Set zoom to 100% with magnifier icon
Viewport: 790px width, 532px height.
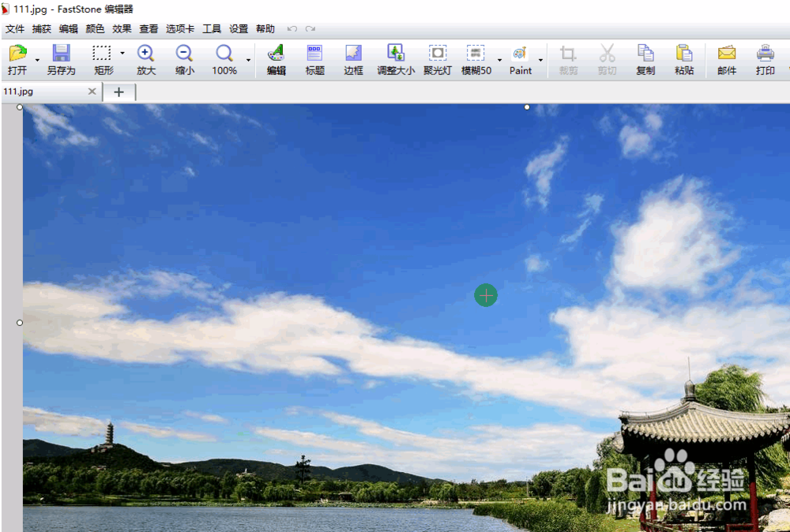224,59
